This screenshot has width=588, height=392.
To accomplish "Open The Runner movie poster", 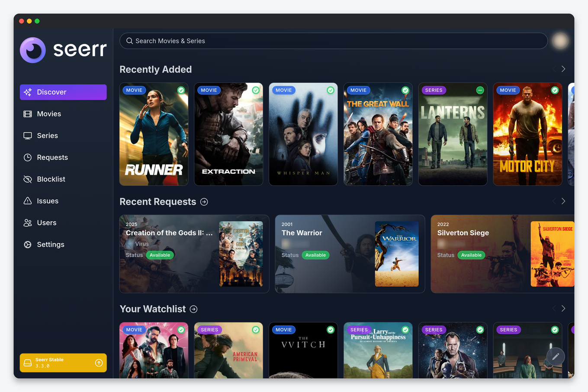I will pyautogui.click(x=154, y=134).
